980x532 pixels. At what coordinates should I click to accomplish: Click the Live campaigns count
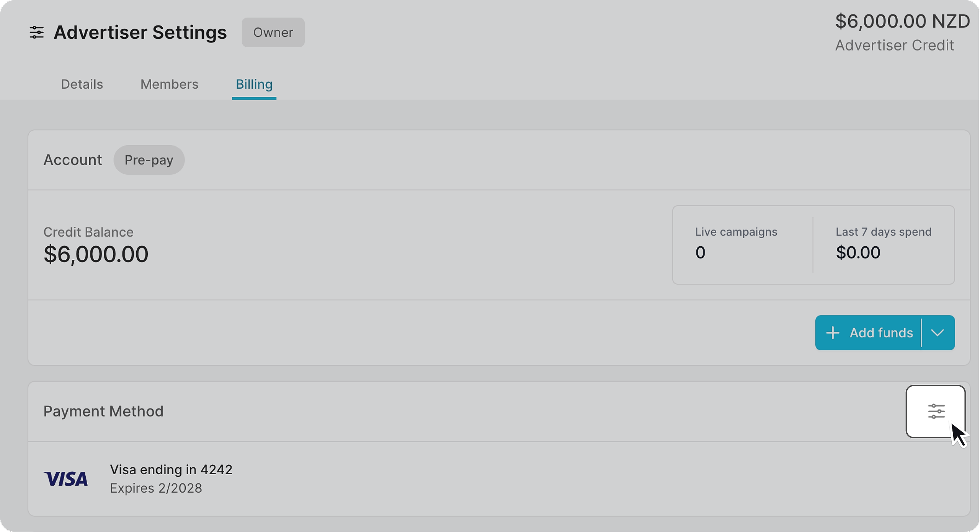click(700, 252)
